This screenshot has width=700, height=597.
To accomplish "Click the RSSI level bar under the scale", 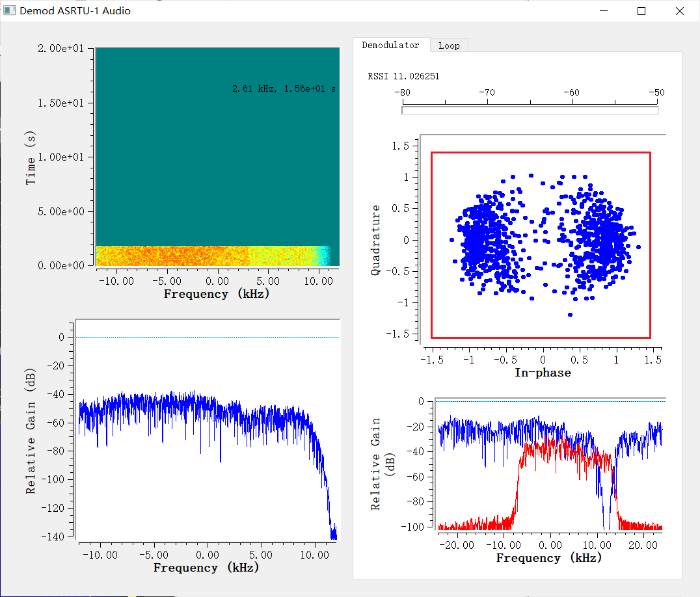I will coord(530,111).
